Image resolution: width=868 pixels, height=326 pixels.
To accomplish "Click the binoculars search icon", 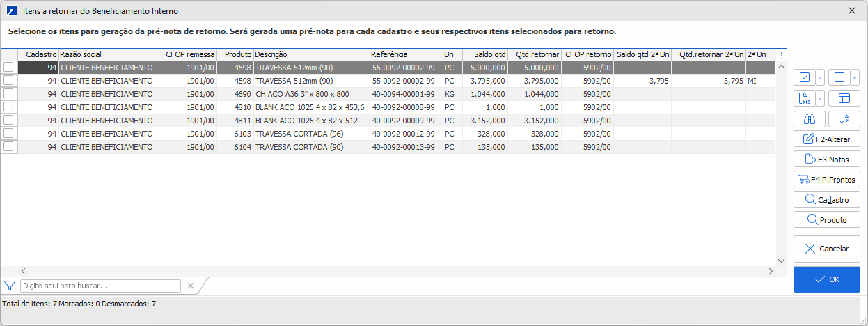I will click(810, 119).
